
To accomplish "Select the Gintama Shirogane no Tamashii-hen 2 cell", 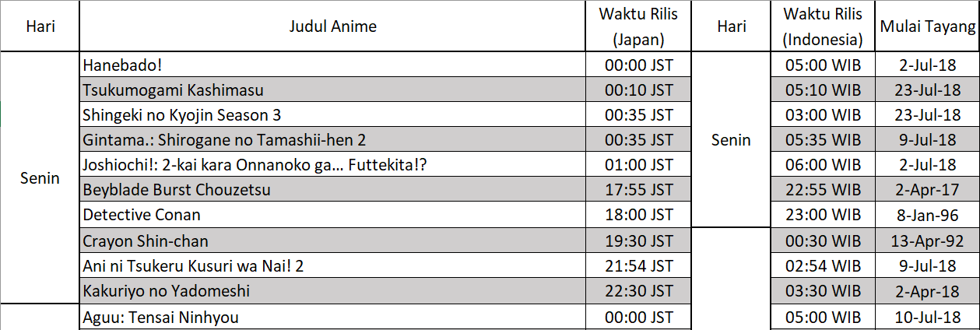I will click(332, 140).
